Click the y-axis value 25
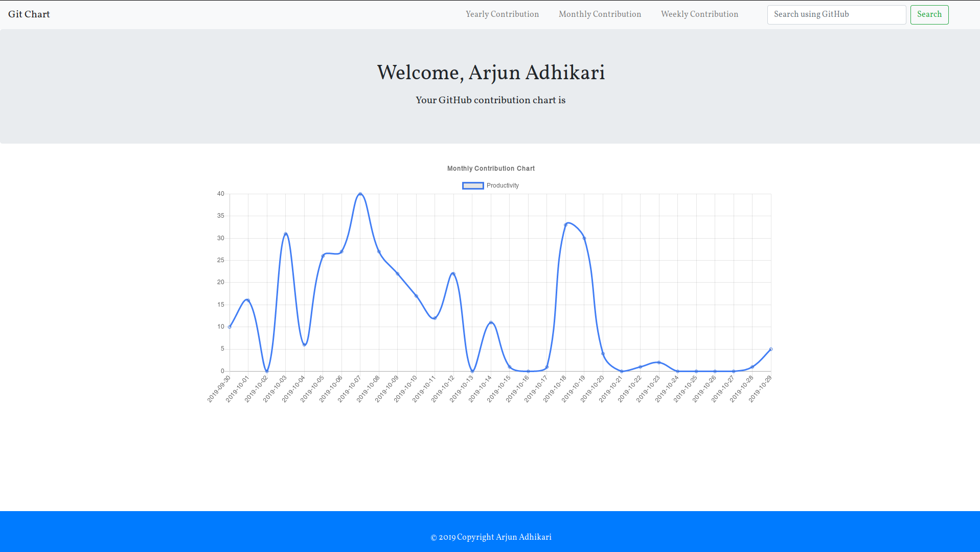980x552 pixels. [221, 260]
